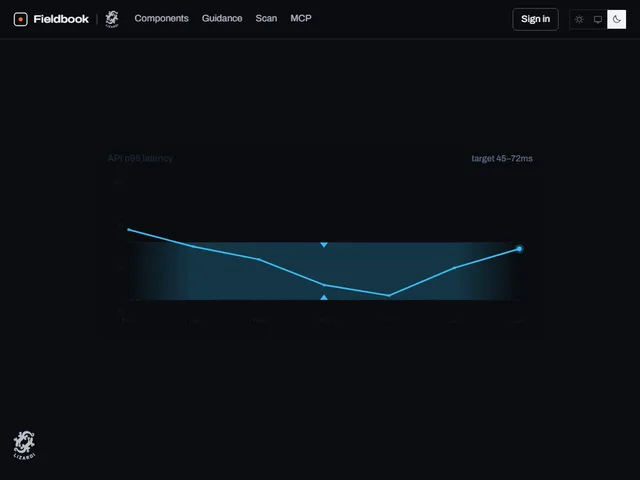Click the lizard emblem in the header
Viewport: 640px width, 480px height.
click(x=112, y=19)
